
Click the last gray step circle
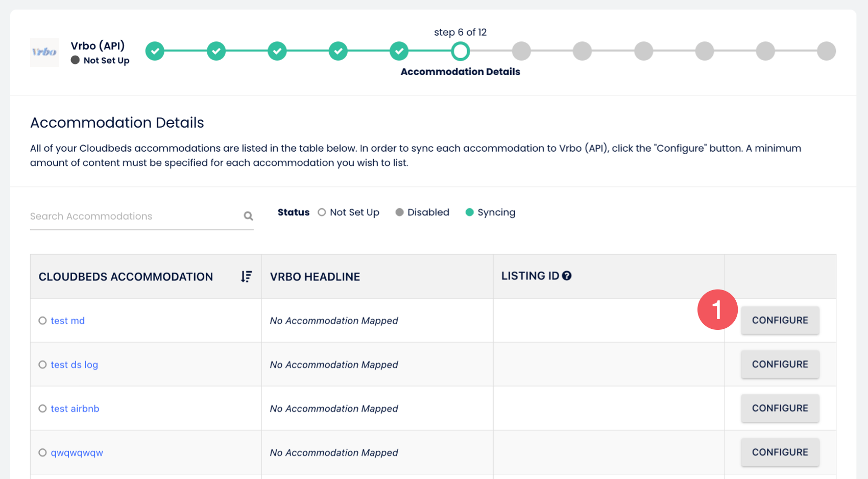(x=826, y=51)
